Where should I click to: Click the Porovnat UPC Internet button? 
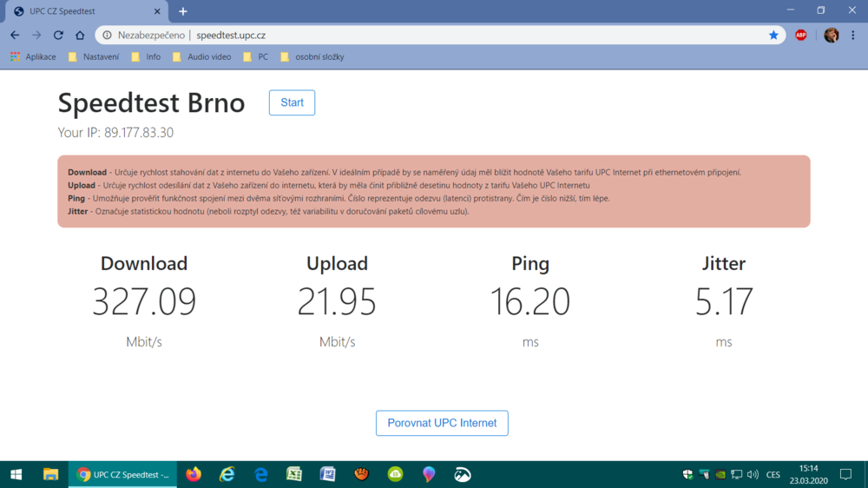pos(442,423)
